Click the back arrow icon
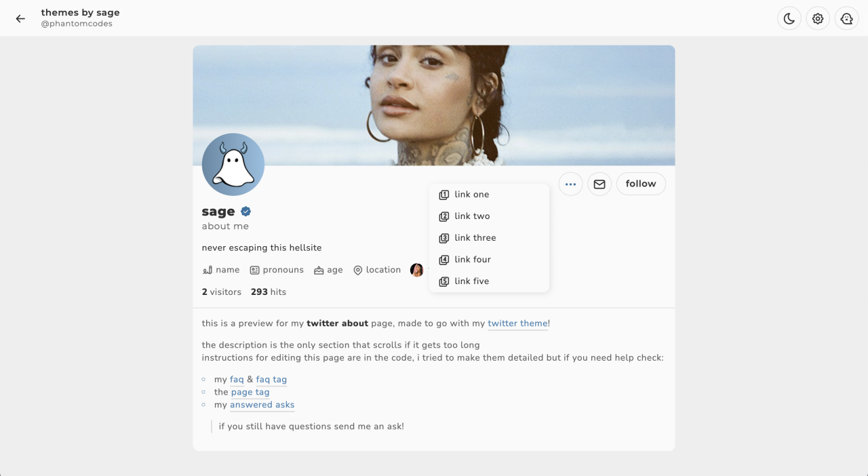The height and width of the screenshot is (476, 868). [x=20, y=18]
